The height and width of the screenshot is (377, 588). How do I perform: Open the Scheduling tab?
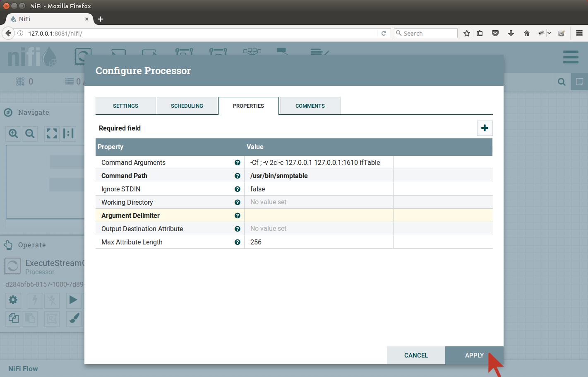coord(187,106)
